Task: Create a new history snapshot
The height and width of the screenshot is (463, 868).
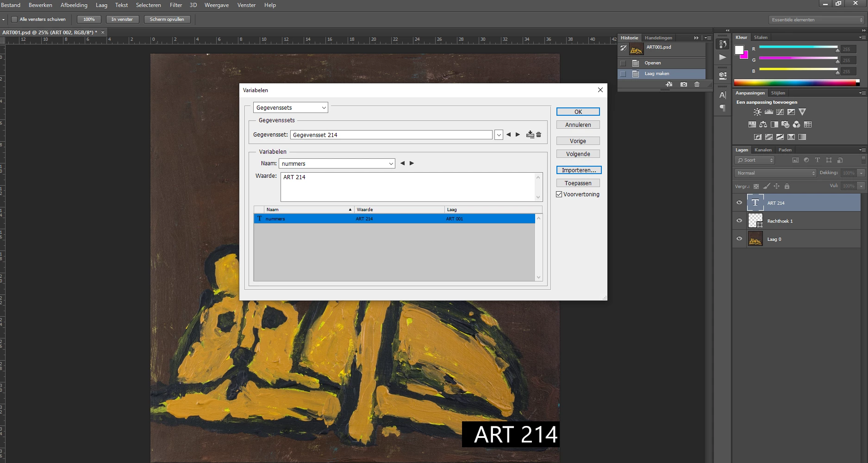Action: (x=684, y=84)
